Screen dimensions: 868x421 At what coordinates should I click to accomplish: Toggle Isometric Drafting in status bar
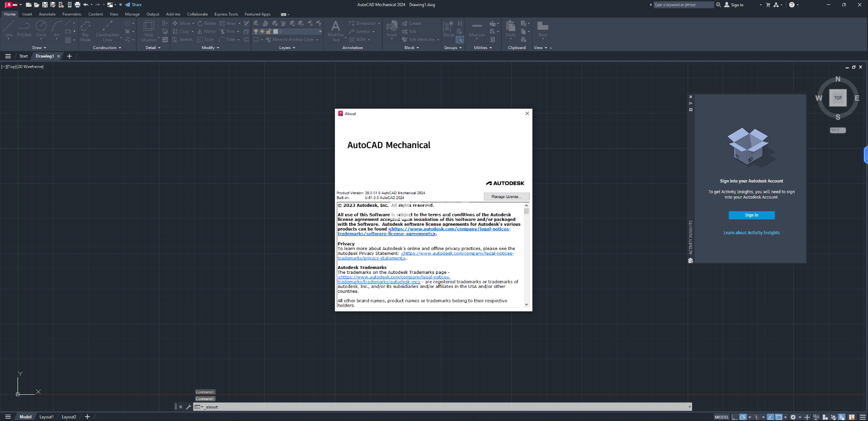(756, 417)
